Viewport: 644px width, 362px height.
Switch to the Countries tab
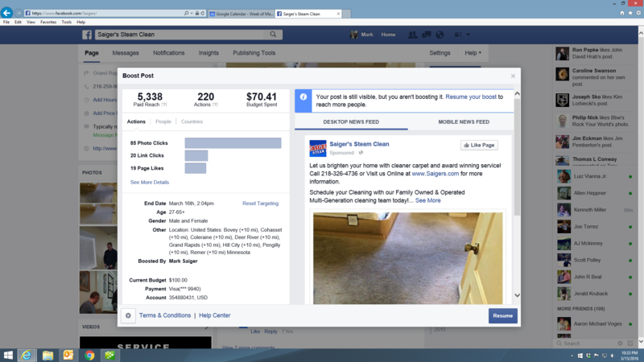tap(192, 122)
